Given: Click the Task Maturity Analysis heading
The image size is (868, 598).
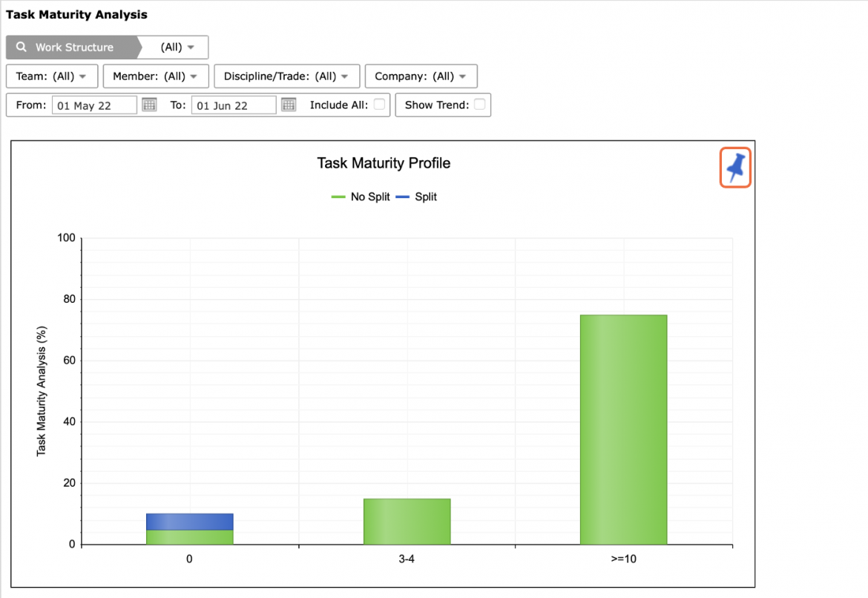Looking at the screenshot, I should point(76,14).
